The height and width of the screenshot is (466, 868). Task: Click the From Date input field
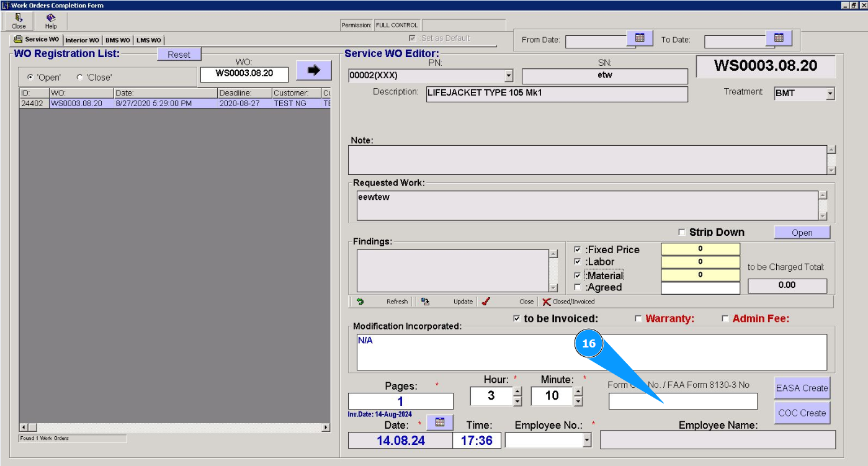click(x=596, y=41)
